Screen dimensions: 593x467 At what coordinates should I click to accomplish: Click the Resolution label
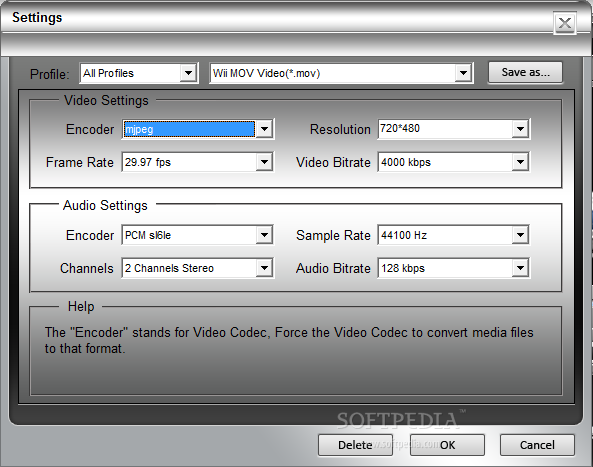tap(340, 129)
